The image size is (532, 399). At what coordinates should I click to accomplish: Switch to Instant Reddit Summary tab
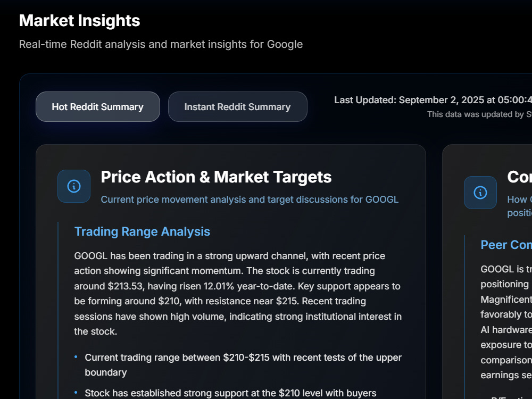[x=237, y=107]
